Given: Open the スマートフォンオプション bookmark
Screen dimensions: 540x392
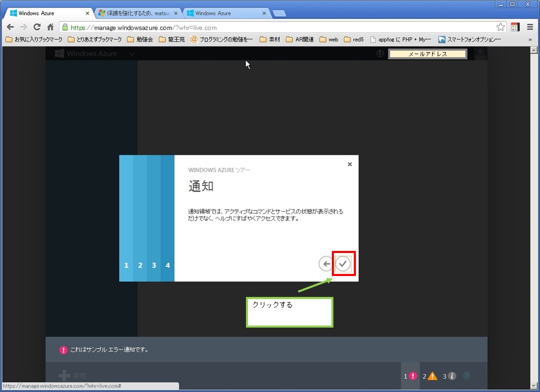Looking at the screenshot, I should tap(469, 39).
